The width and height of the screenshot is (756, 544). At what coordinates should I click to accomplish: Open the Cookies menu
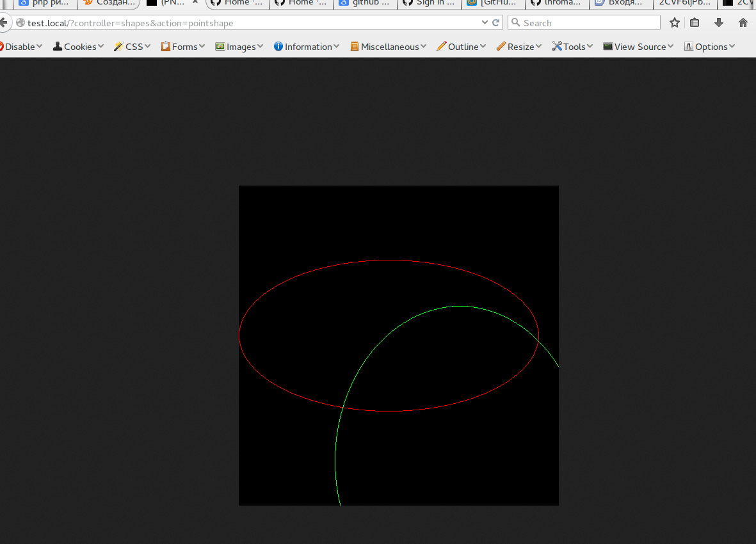click(79, 47)
